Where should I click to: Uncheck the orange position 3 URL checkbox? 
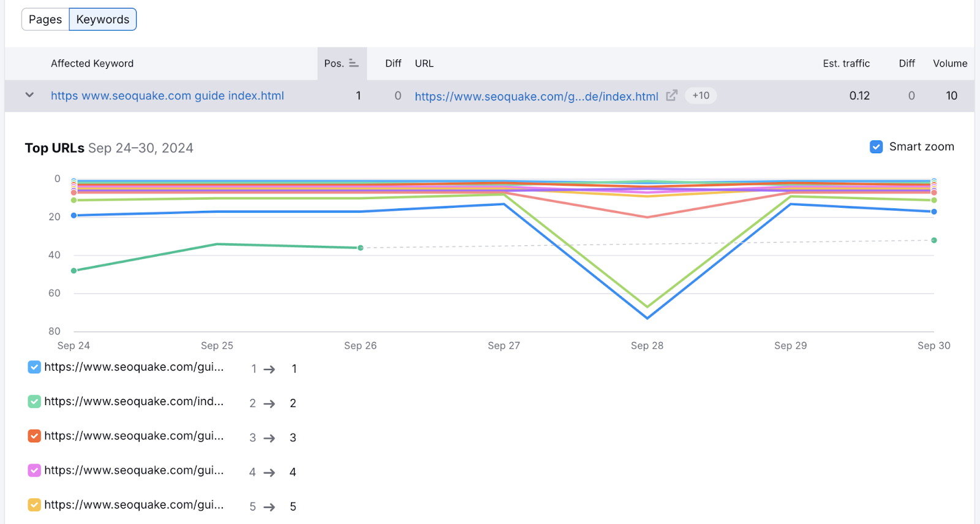click(x=34, y=436)
